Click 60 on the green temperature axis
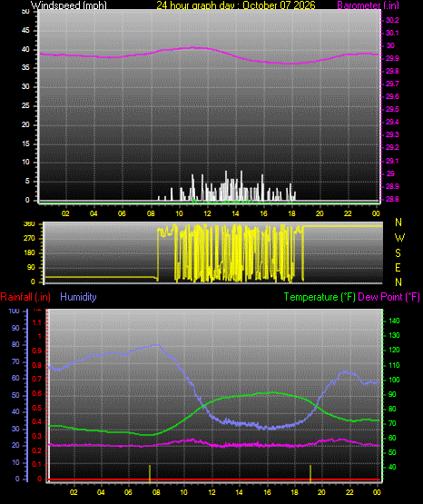The height and width of the screenshot is (504, 423). click(392, 438)
